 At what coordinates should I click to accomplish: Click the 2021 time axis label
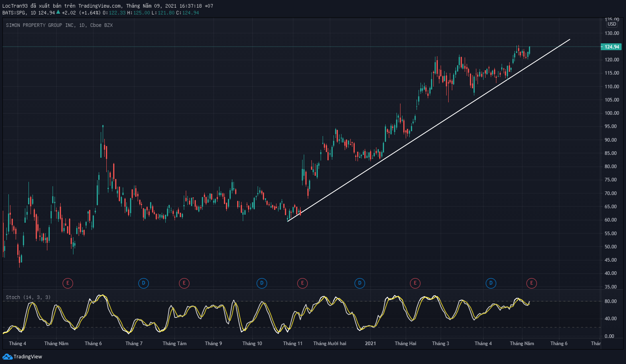click(370, 344)
